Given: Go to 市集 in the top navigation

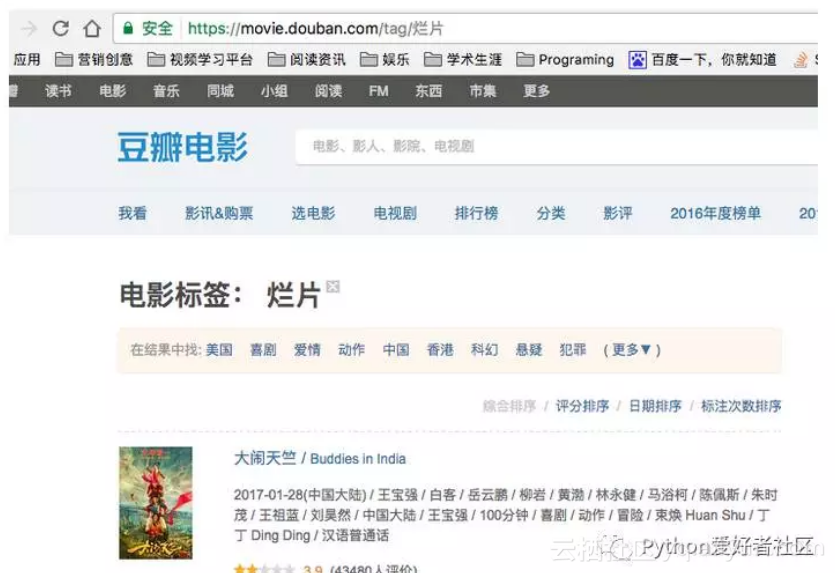Looking at the screenshot, I should (x=483, y=91).
